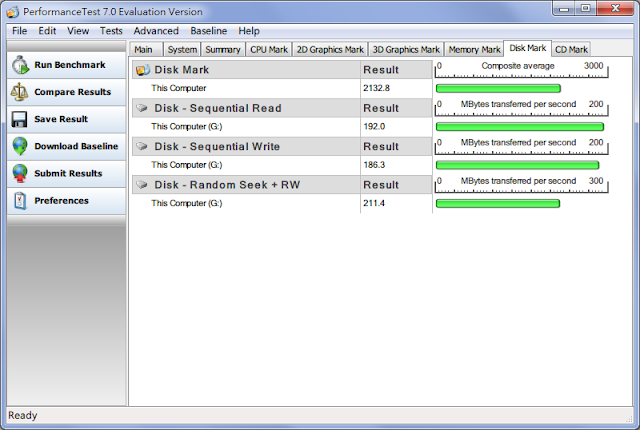
Task: Open the Help menu
Action: pyautogui.click(x=249, y=31)
